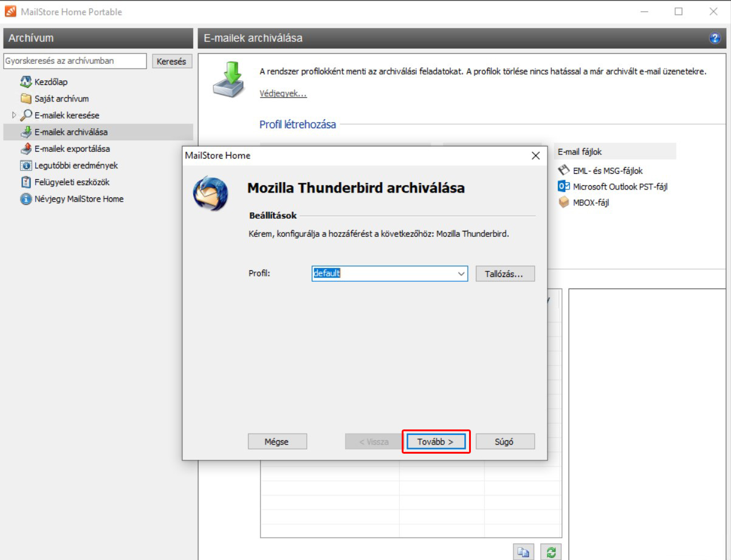Maximize the MailStore Home Portable window

(679, 12)
